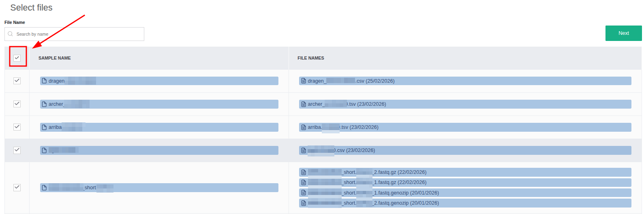Click the magnifier icon in search box

tap(11, 34)
